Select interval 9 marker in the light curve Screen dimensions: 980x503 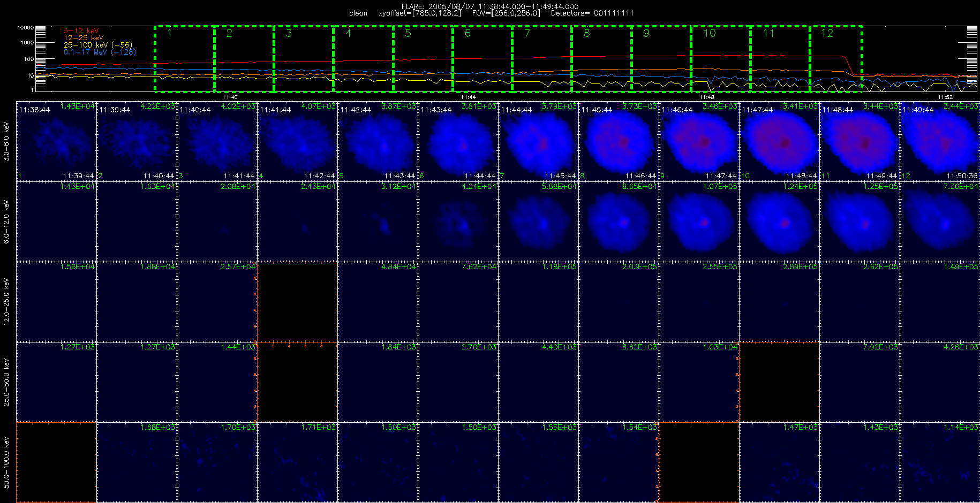tap(646, 34)
